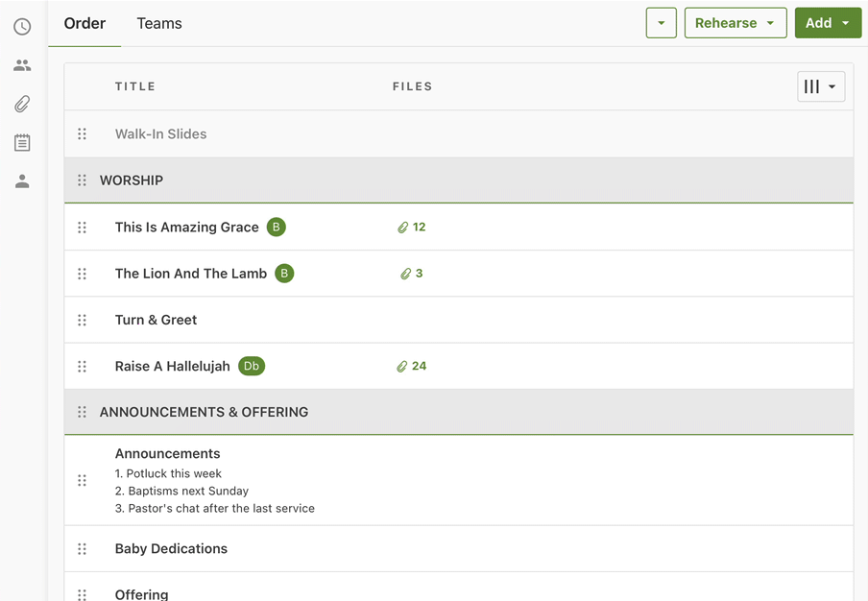Click paperclip with 12 files for This Is Amazing Grace
This screenshot has width=868, height=601.
[411, 228]
